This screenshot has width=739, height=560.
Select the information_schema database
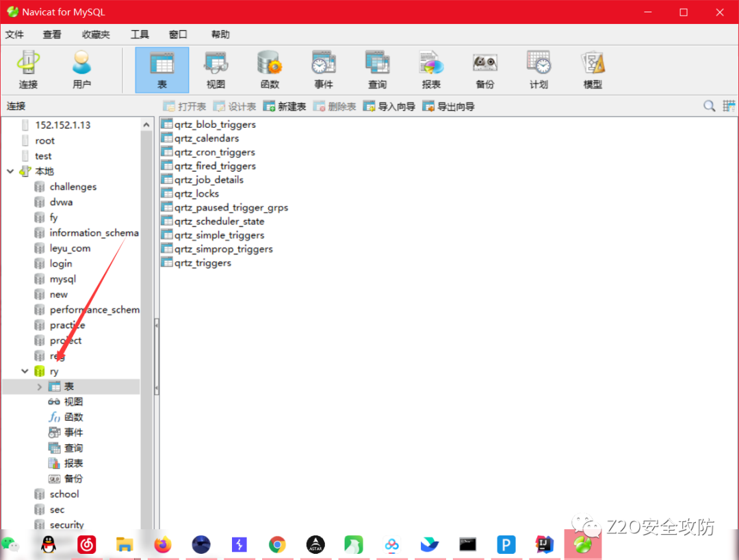pos(94,232)
